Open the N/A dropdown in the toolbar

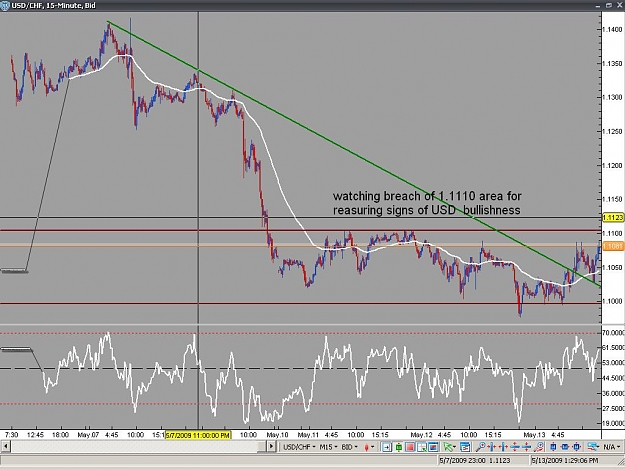(611, 447)
